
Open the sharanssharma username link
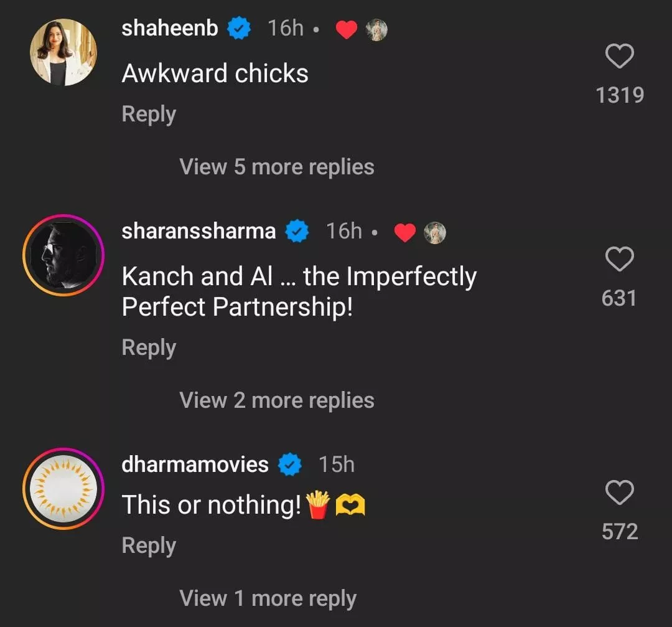(x=198, y=231)
